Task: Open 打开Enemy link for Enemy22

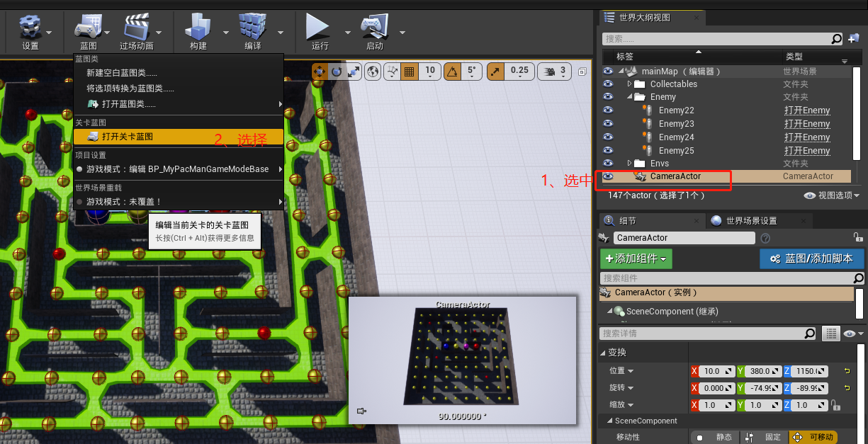Action: [807, 110]
